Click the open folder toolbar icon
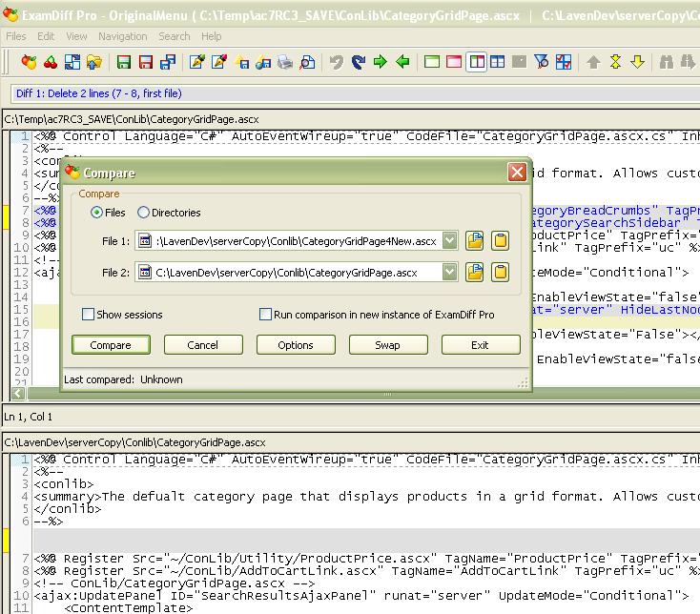The width and height of the screenshot is (700, 614). [x=93, y=62]
